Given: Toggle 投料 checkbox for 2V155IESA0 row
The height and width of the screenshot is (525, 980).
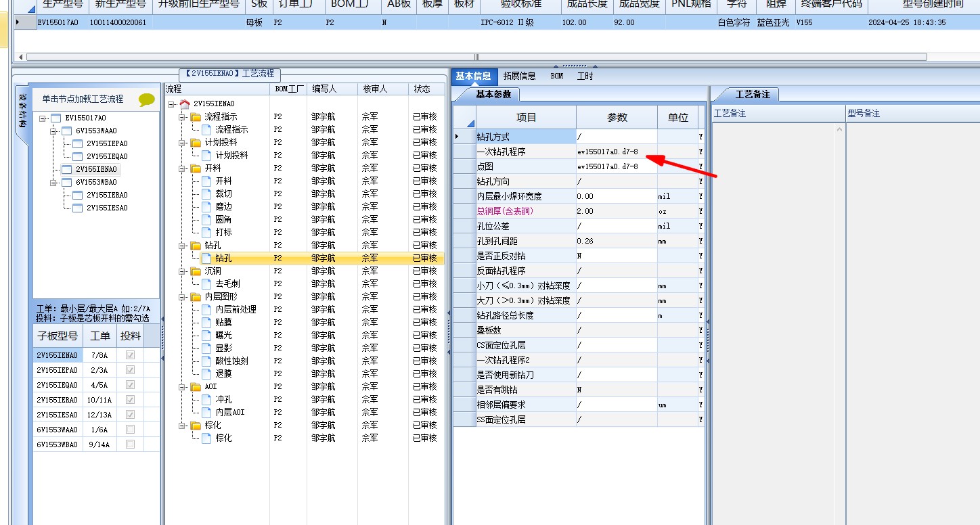Looking at the screenshot, I should point(130,415).
